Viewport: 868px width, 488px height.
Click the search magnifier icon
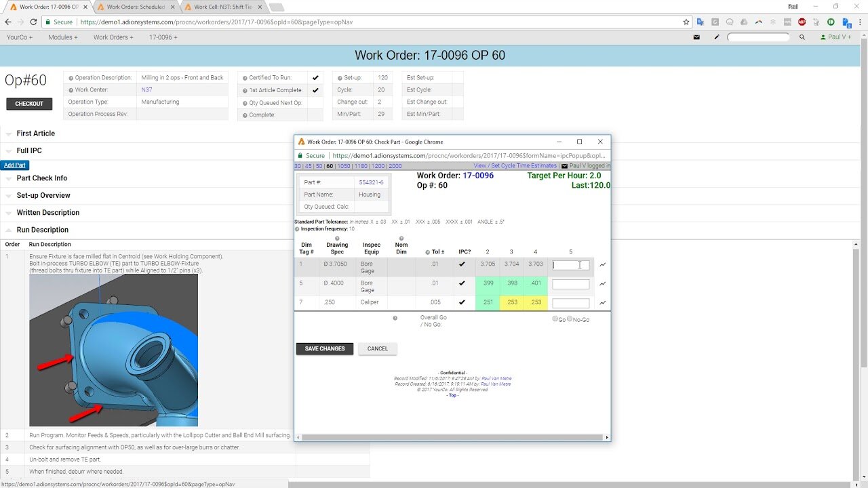click(802, 37)
